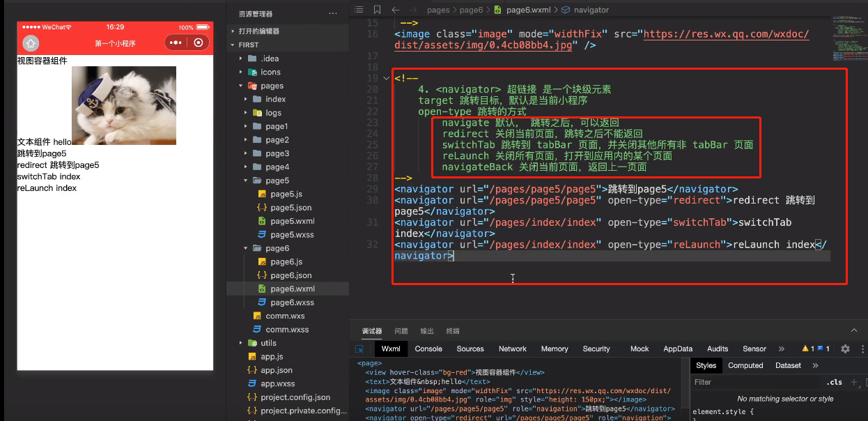The width and height of the screenshot is (868, 421).
Task: Tap the home icon in the simulator
Action: 31,43
